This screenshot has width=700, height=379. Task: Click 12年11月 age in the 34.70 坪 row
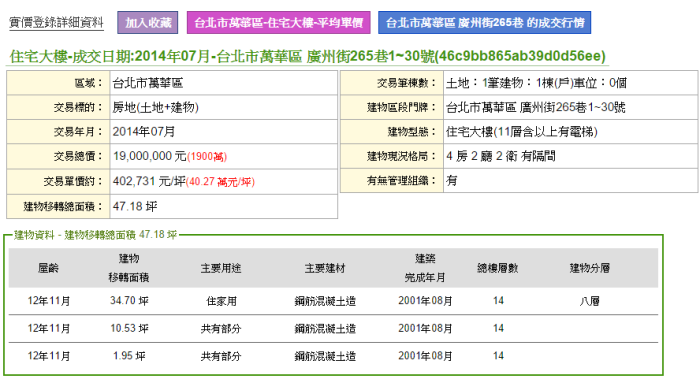[x=49, y=301]
